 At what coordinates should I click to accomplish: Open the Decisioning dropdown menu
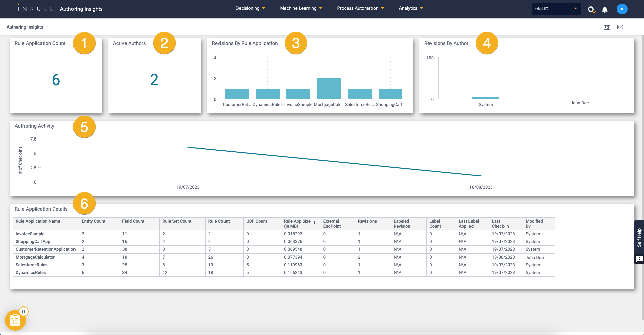pyautogui.click(x=250, y=8)
